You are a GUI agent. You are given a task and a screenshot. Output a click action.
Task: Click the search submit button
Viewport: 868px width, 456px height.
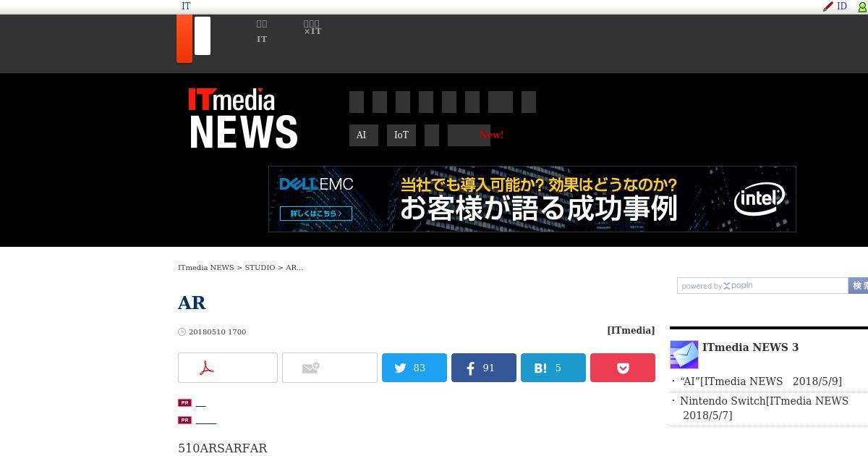coord(859,286)
